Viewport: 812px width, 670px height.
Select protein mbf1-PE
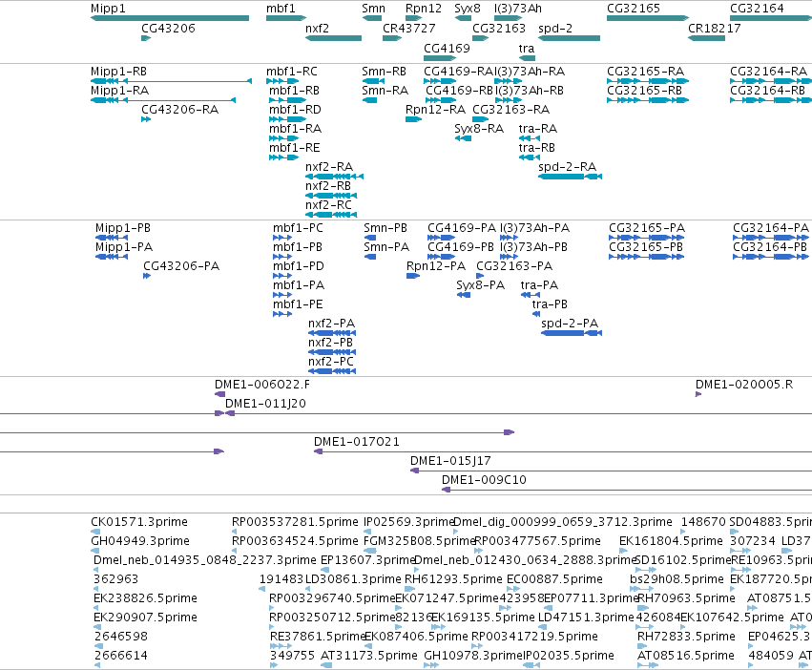(282, 313)
